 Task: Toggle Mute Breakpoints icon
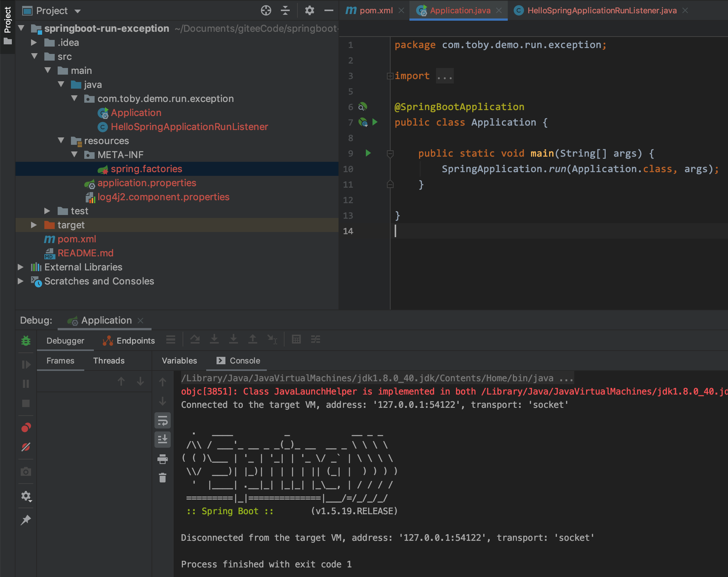[26, 447]
